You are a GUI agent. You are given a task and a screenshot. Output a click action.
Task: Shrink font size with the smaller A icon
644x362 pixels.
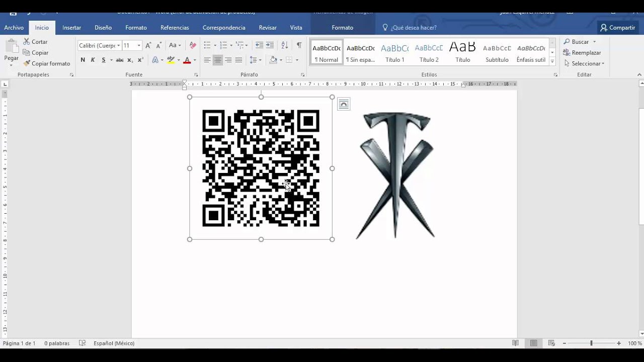158,45
